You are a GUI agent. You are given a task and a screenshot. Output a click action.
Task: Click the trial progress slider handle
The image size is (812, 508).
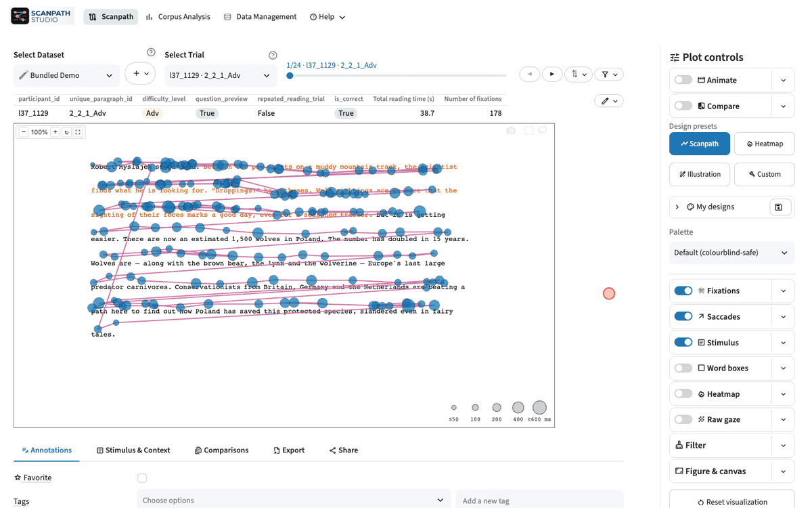click(x=290, y=76)
